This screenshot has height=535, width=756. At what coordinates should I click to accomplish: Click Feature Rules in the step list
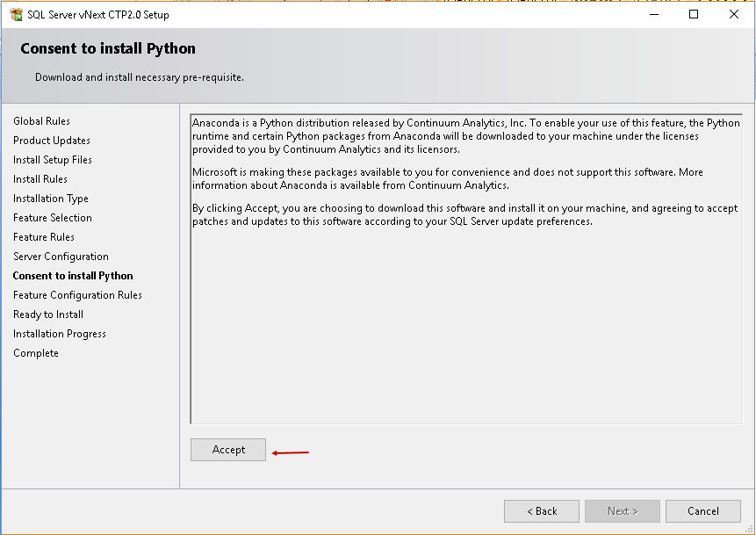(44, 237)
